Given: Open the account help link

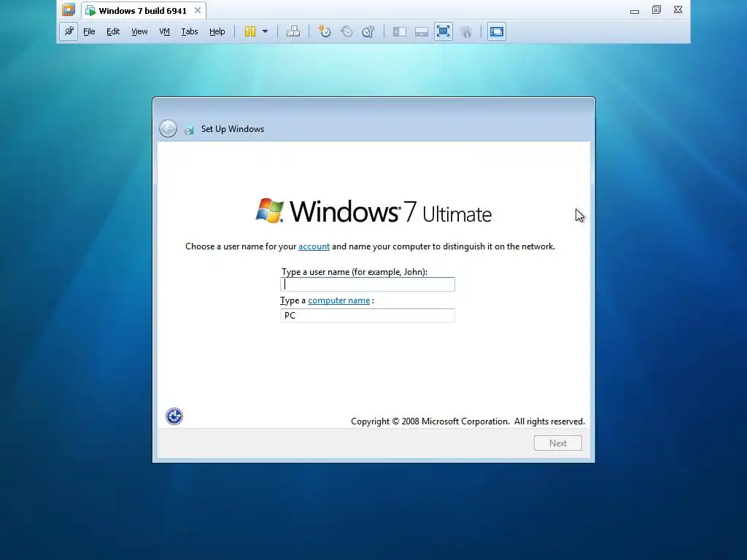Looking at the screenshot, I should pos(314,246).
